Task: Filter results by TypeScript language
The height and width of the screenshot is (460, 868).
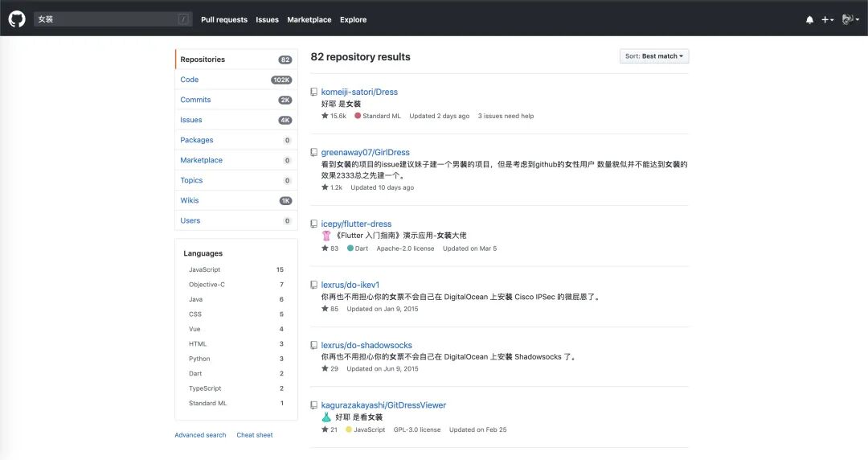Action: click(236, 388)
